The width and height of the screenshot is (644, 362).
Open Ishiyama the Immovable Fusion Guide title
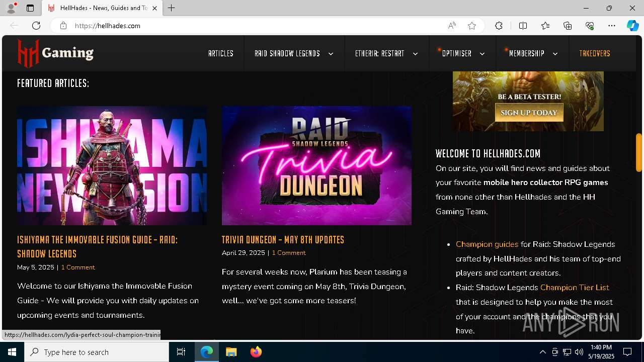98,246
